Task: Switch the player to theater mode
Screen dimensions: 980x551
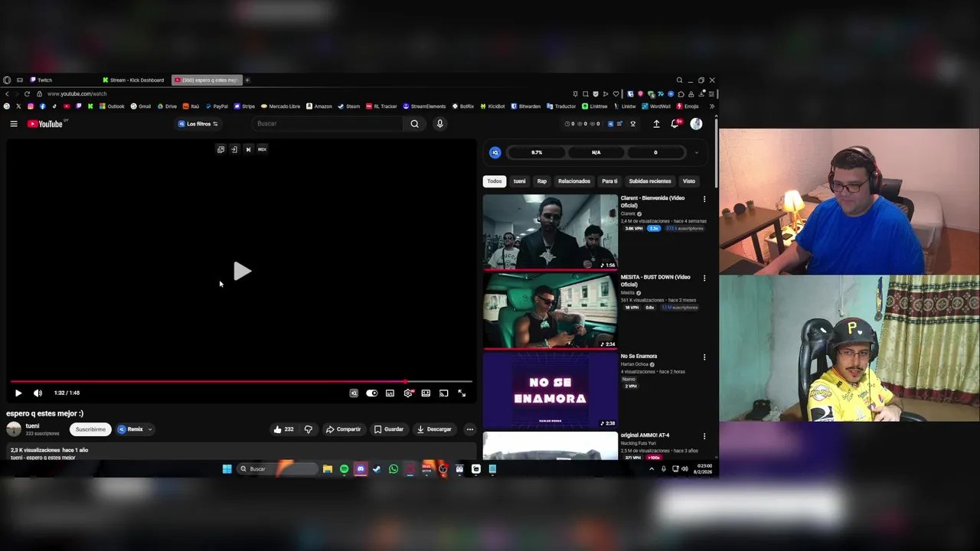Action: pyautogui.click(x=426, y=393)
